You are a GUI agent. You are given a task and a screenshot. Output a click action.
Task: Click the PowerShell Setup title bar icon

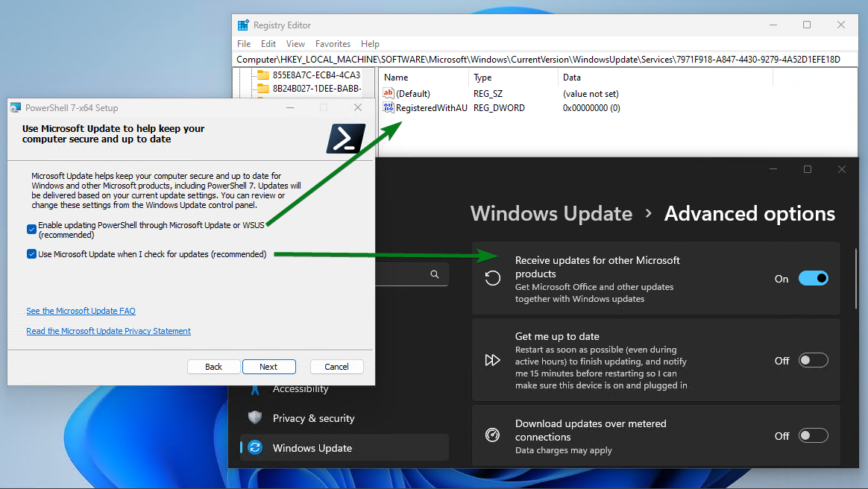coord(16,107)
